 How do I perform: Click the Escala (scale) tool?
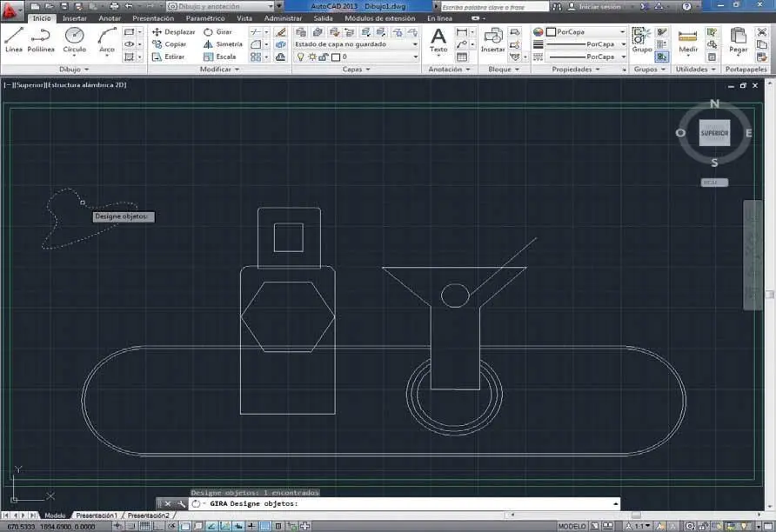pyautogui.click(x=220, y=57)
